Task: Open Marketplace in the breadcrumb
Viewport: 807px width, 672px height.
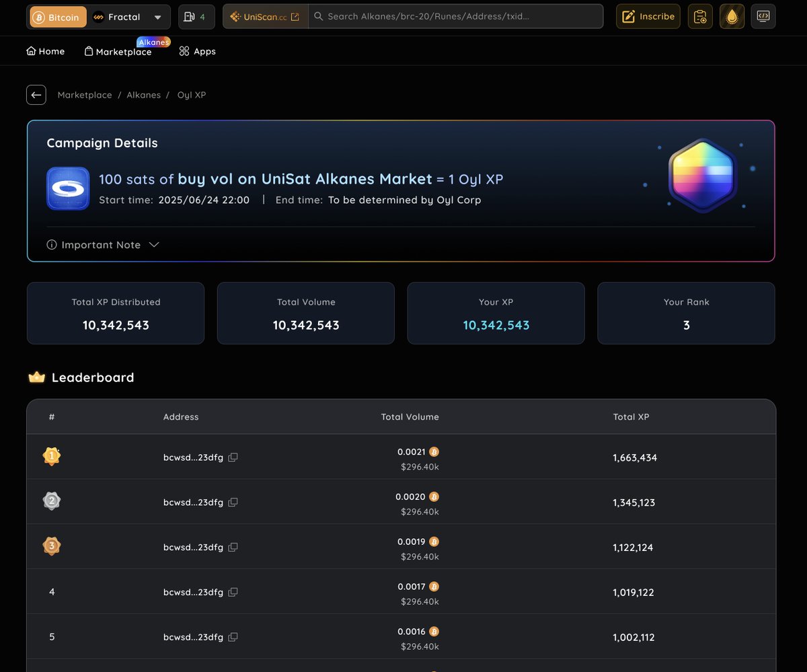Action: [x=85, y=95]
